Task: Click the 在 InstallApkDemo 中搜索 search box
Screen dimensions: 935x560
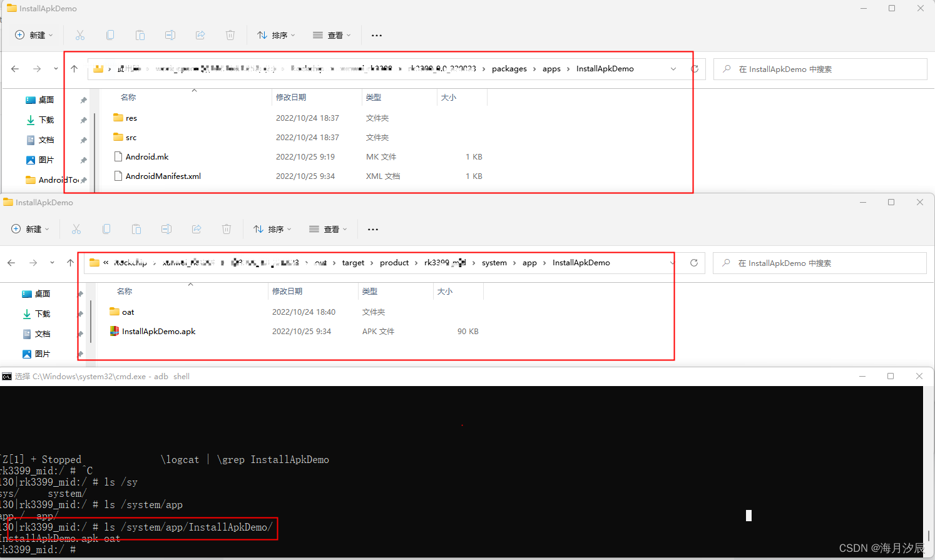Action: pos(820,69)
